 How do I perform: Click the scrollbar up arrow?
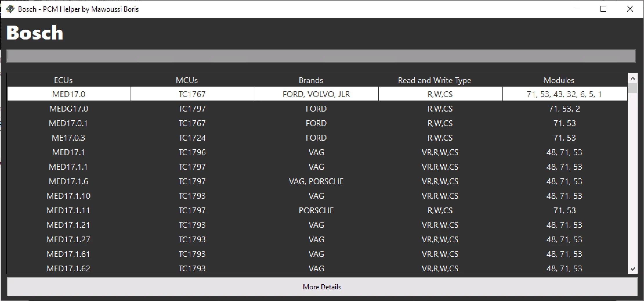(x=633, y=79)
